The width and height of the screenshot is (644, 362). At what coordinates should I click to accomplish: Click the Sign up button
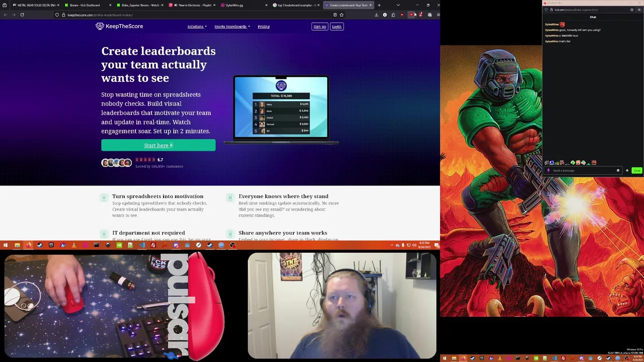[x=319, y=26]
